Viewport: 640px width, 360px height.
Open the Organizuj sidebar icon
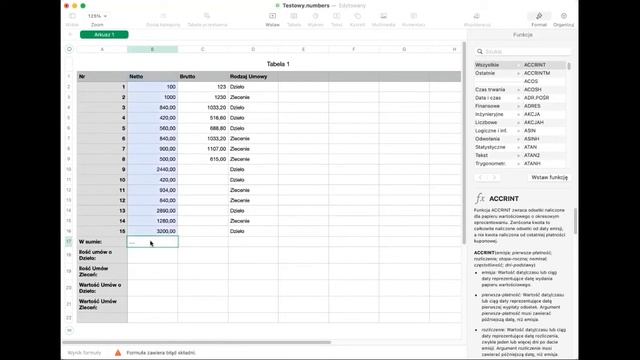tap(564, 16)
